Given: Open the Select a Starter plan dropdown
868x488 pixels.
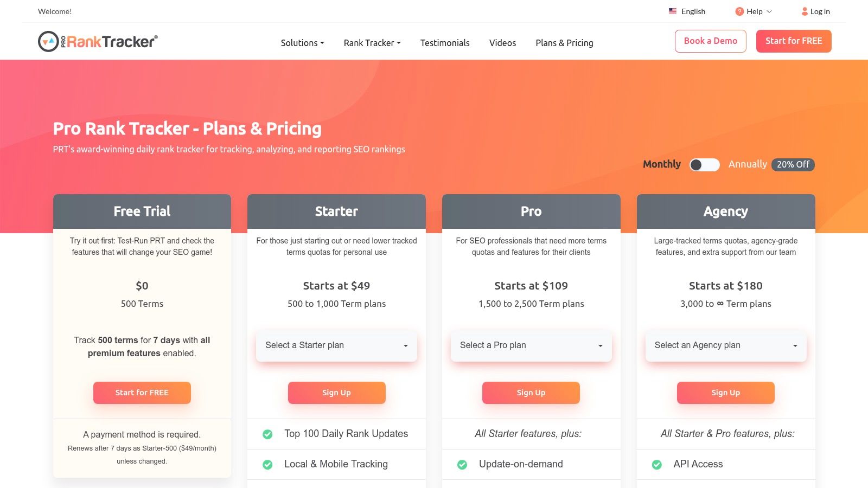Looking at the screenshot, I should [x=336, y=345].
